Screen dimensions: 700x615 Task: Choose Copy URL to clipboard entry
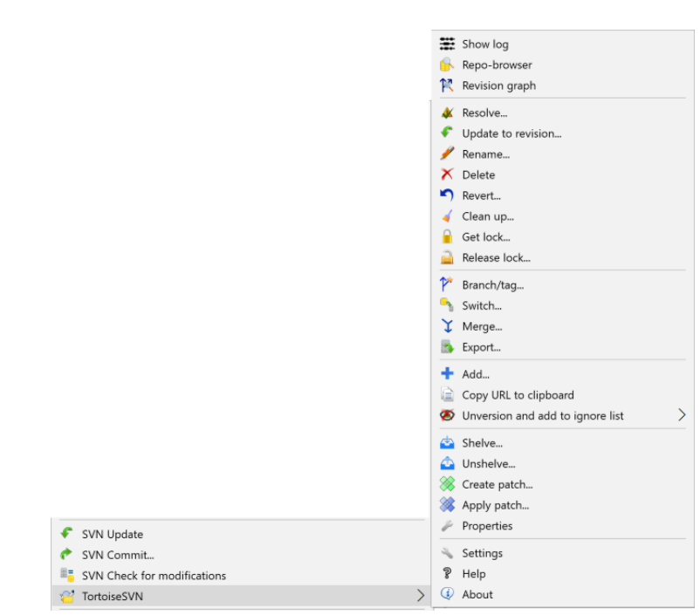562,395
